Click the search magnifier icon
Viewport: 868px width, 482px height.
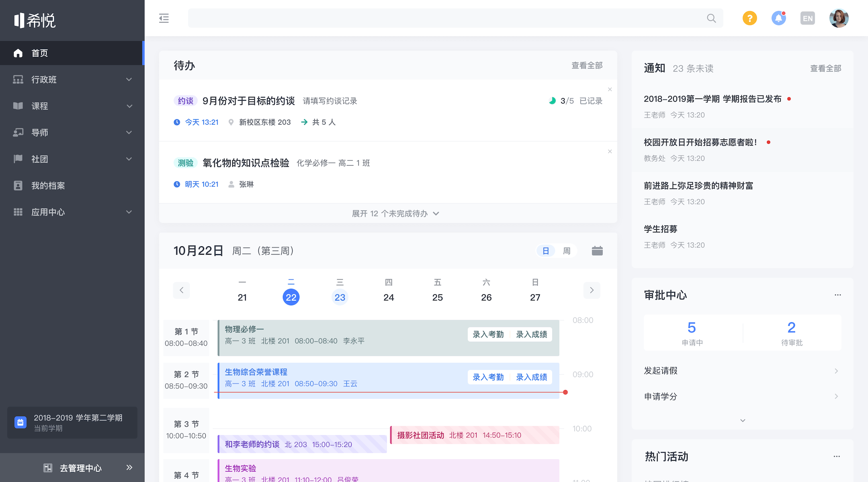(x=711, y=18)
